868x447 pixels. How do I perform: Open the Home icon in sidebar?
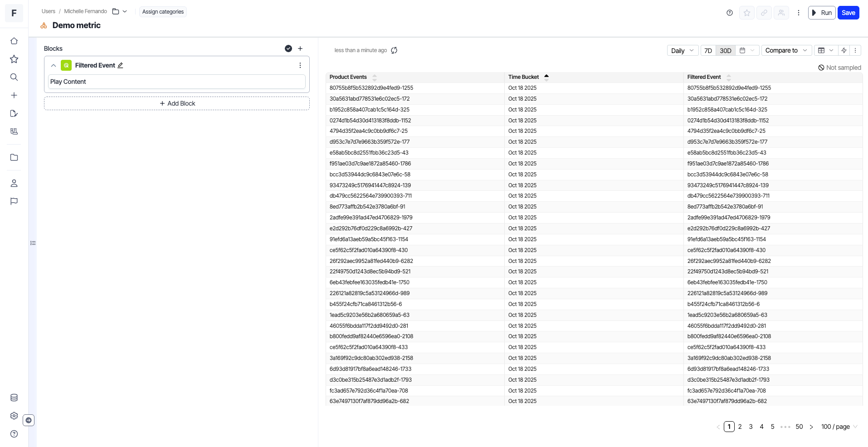[x=14, y=41]
